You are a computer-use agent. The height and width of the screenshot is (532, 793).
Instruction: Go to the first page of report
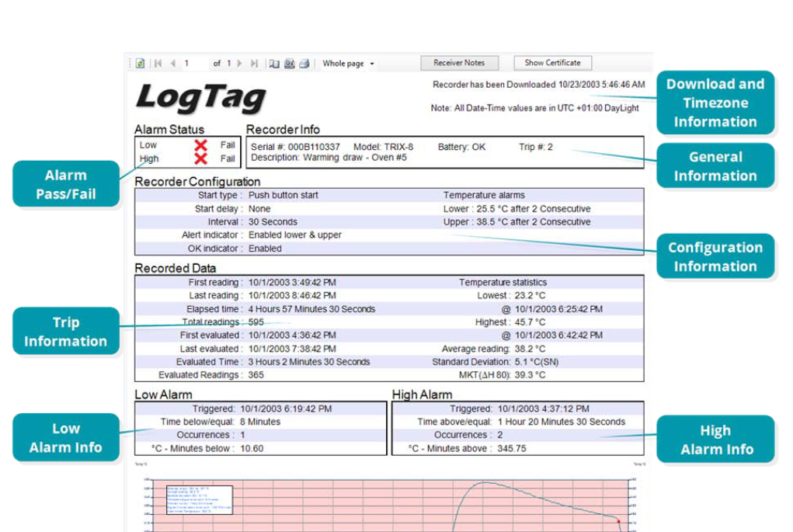[x=158, y=64]
